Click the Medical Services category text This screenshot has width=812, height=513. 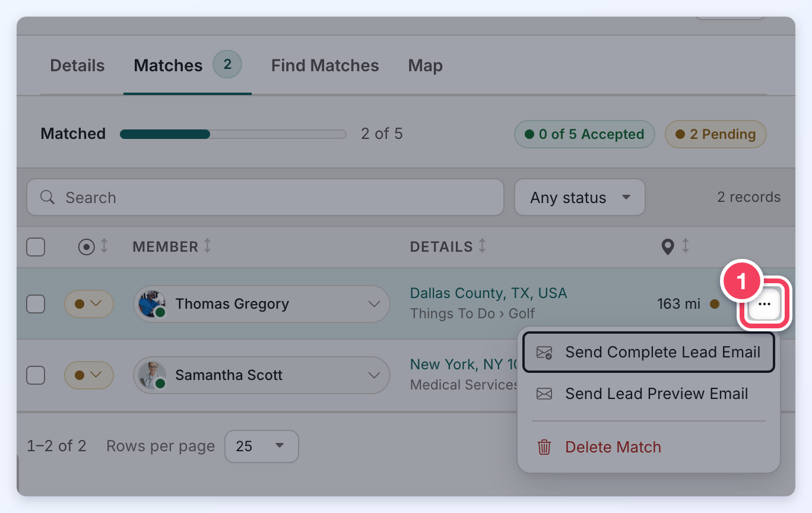point(465,385)
